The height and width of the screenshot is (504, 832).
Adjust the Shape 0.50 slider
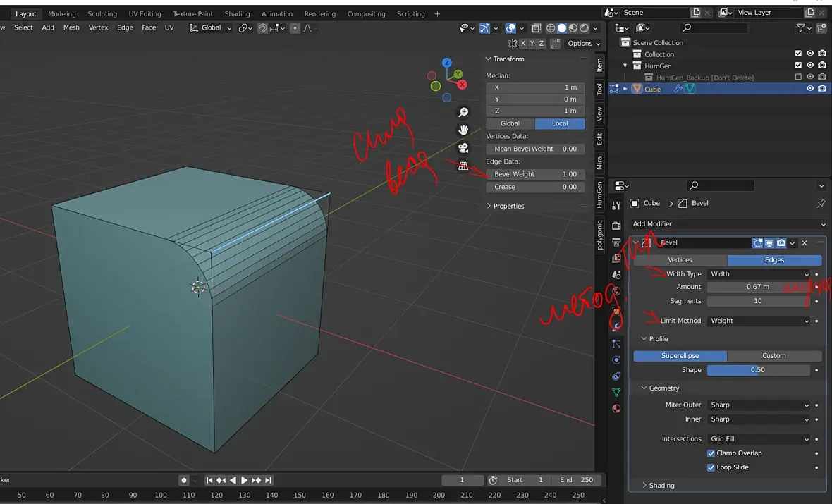(x=759, y=370)
